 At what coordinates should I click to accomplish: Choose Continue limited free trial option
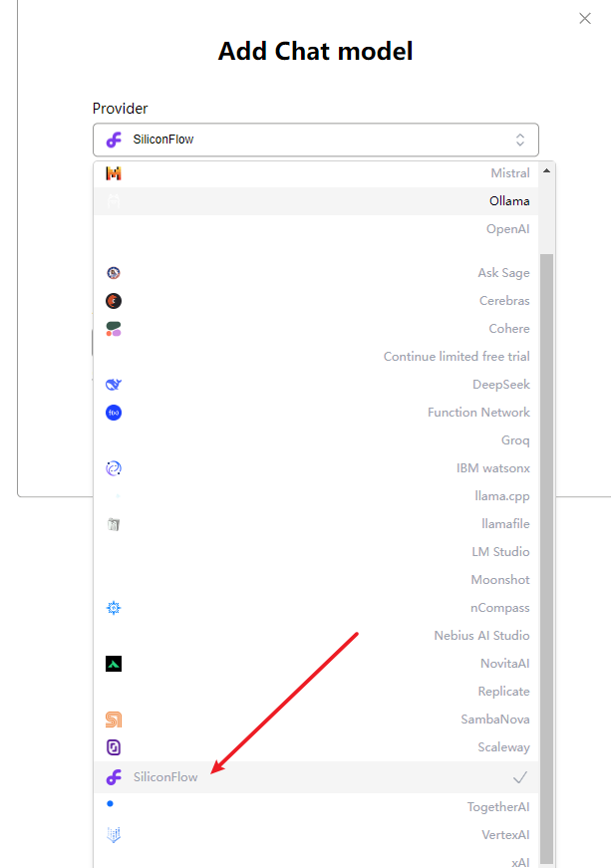[457, 357]
